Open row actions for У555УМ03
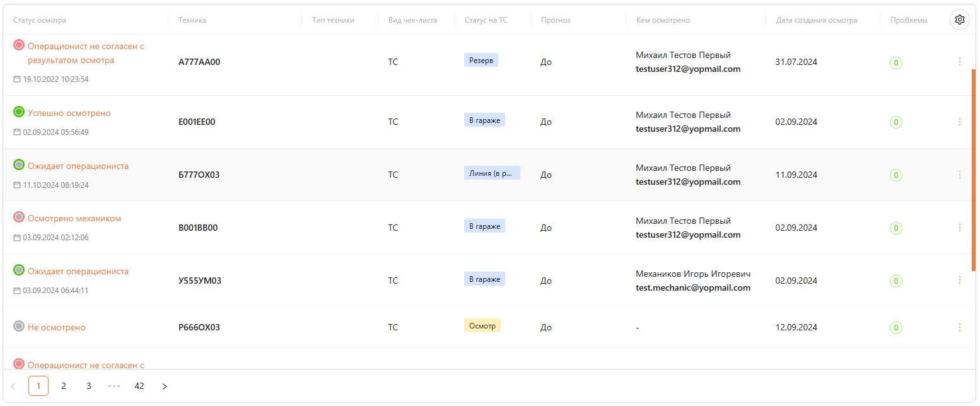 (959, 281)
